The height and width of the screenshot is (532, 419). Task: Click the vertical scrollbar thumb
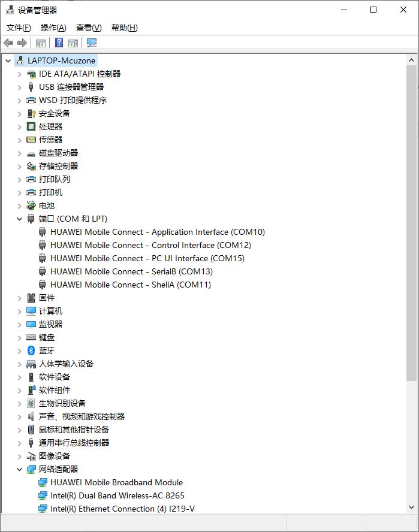click(x=412, y=223)
